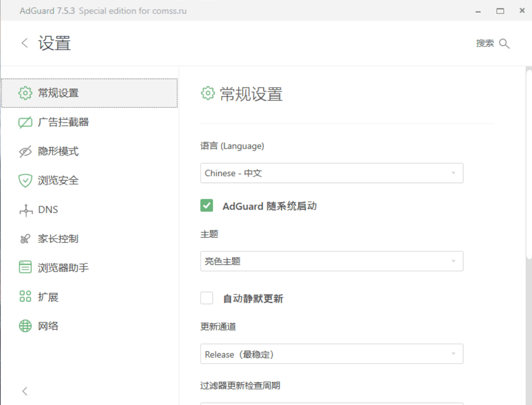
Task: Enable 自动静默更新 checkbox
Action: point(207,298)
